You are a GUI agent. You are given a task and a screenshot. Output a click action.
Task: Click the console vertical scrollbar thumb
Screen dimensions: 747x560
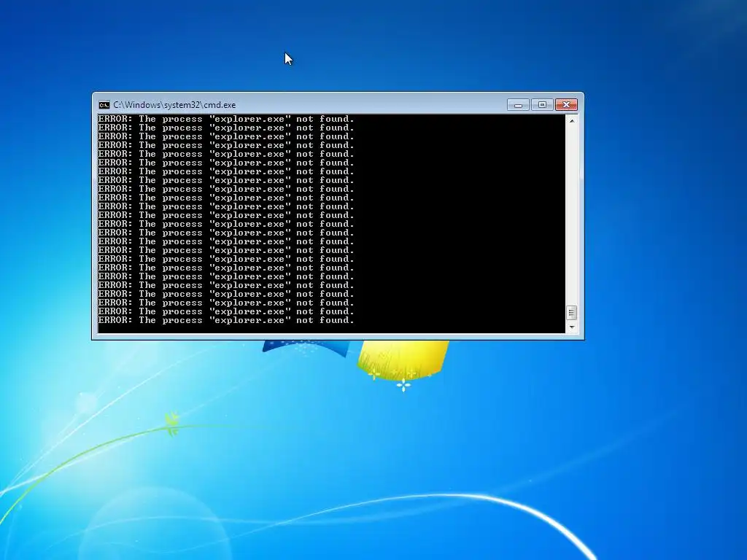click(x=572, y=313)
